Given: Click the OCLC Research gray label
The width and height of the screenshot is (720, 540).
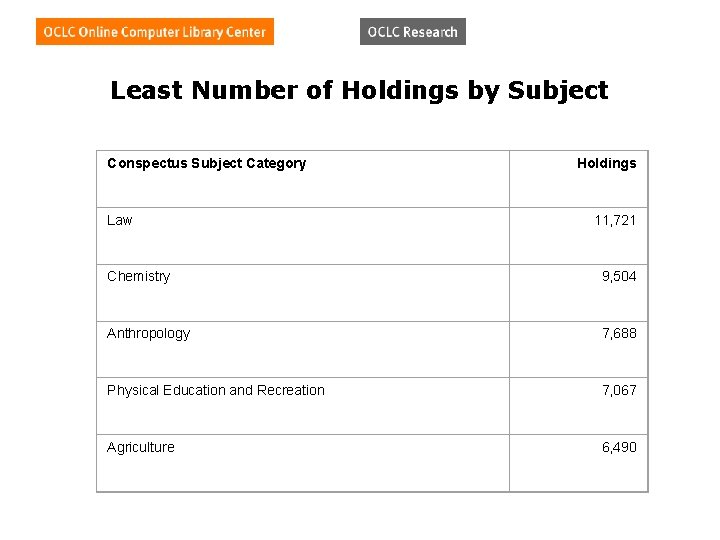Looking at the screenshot, I should click(x=413, y=32).
